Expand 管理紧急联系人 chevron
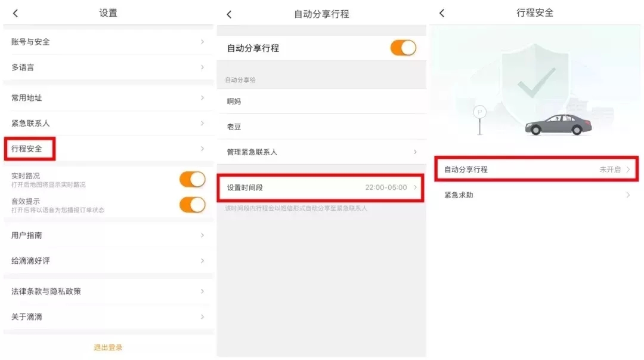Image resolution: width=644 pixels, height=360 pixels. click(415, 152)
